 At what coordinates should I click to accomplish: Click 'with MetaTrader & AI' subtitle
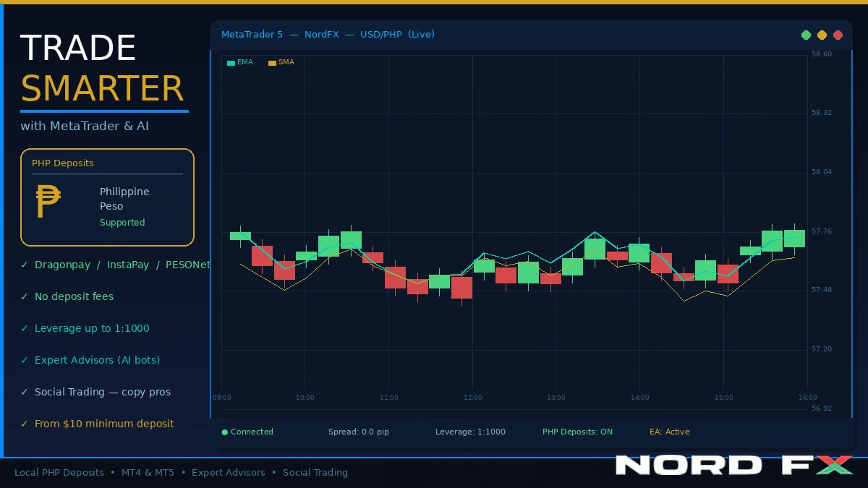pyautogui.click(x=85, y=127)
